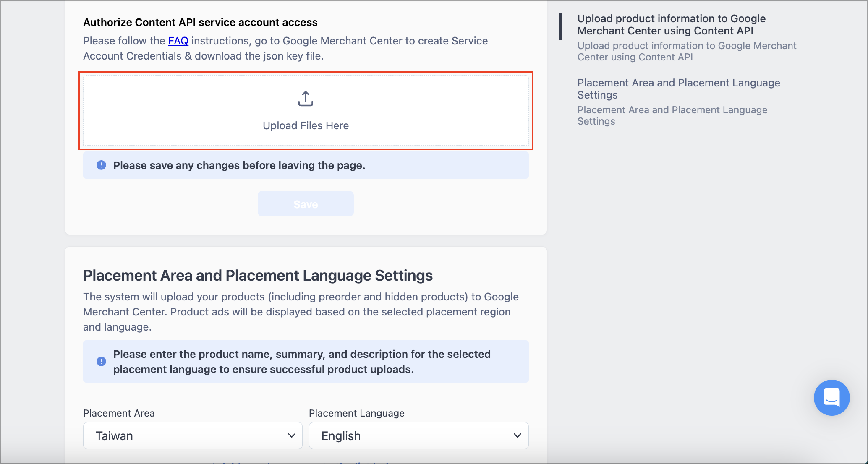This screenshot has width=868, height=464.
Task: Click the Placement Area field label
Action: click(119, 413)
